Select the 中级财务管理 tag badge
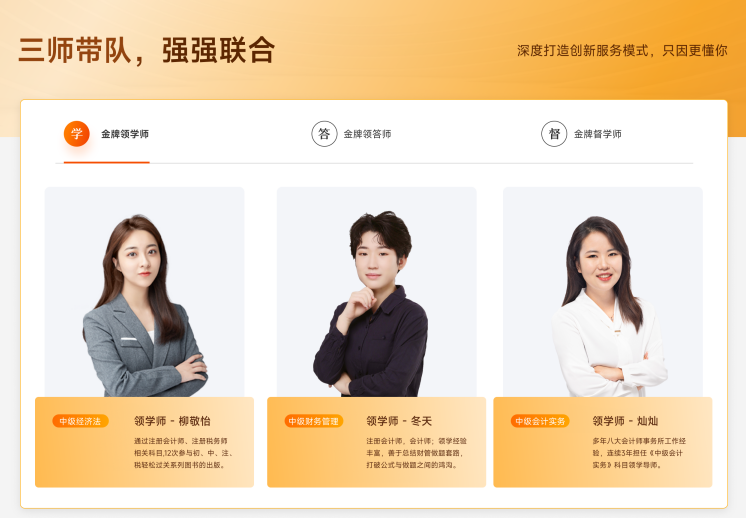This screenshot has width=746, height=518. click(x=314, y=421)
